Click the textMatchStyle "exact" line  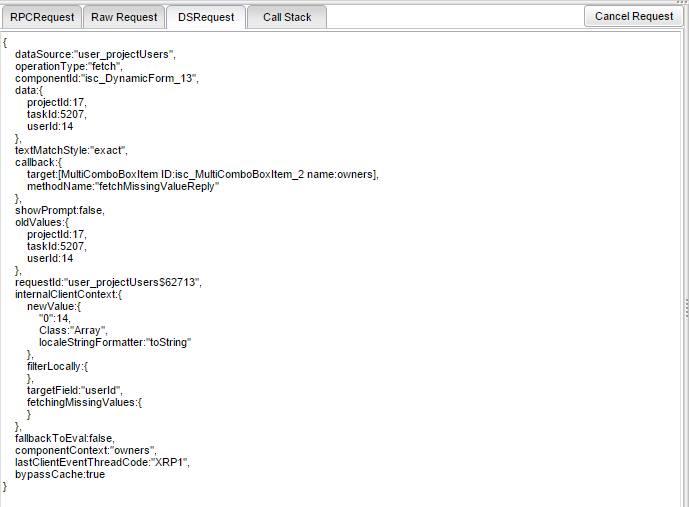(71, 150)
